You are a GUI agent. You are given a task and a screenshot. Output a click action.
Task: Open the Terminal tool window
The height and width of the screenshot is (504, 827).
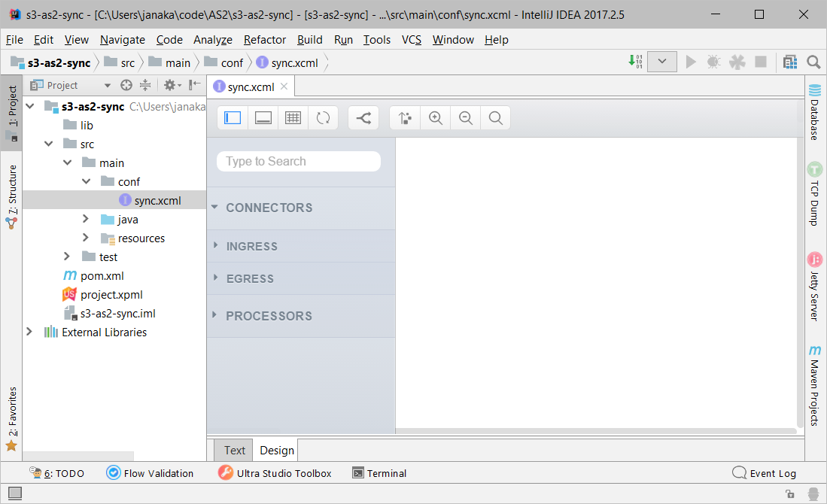coord(380,473)
